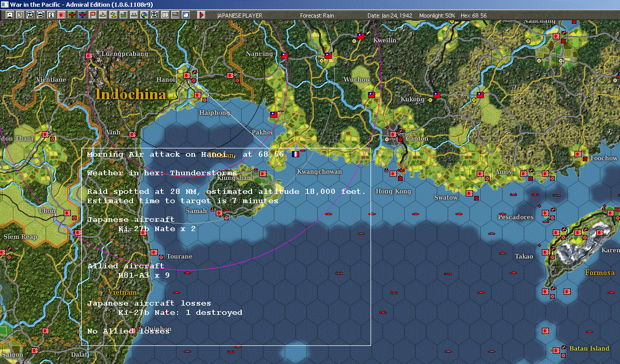Select the Chinese flag near Pakhoi
The image size is (620, 364).
point(274,115)
